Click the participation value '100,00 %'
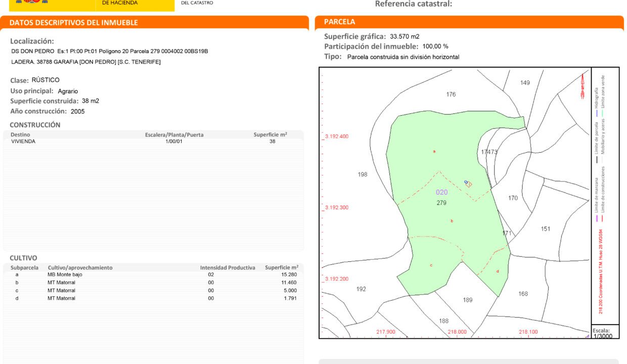This screenshot has width=627, height=364. tap(435, 47)
